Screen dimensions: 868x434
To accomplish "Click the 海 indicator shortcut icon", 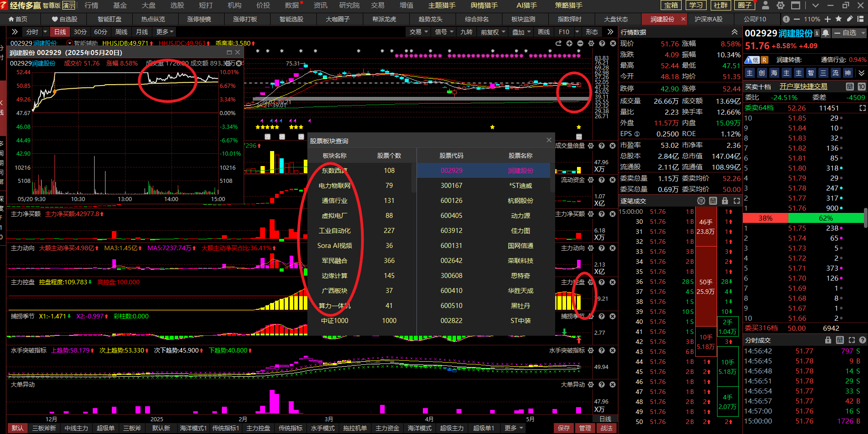I will (x=774, y=73).
